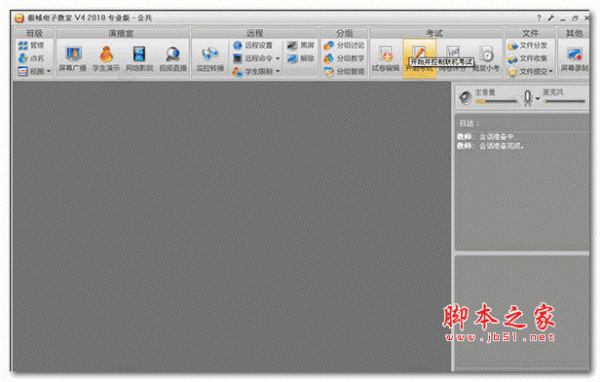Launch 学生演示 student demonstration
600x382 pixels.
tap(106, 59)
